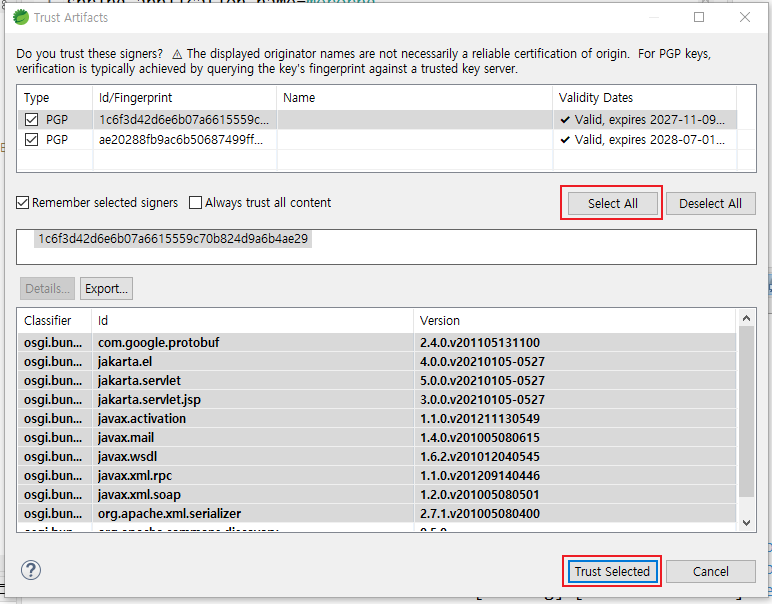Maximize the Trust Artifacts dialog

(x=699, y=17)
